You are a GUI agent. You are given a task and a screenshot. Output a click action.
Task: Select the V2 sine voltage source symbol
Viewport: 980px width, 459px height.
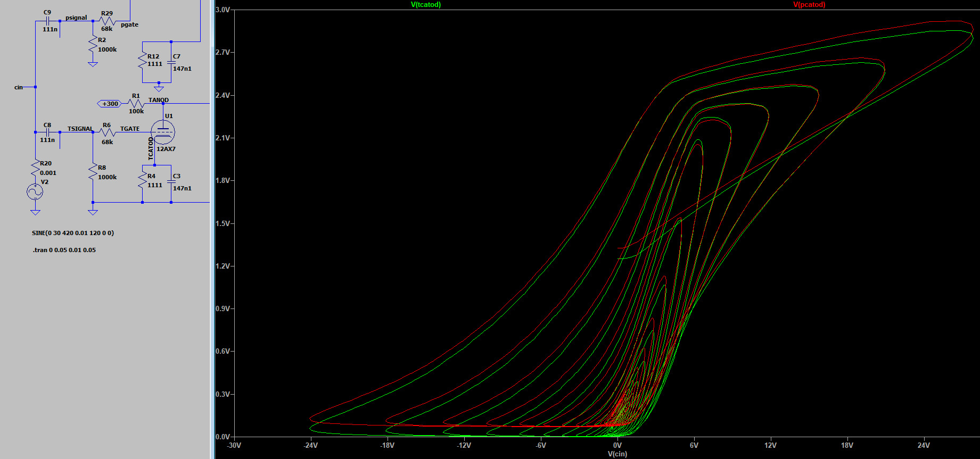coord(35,191)
